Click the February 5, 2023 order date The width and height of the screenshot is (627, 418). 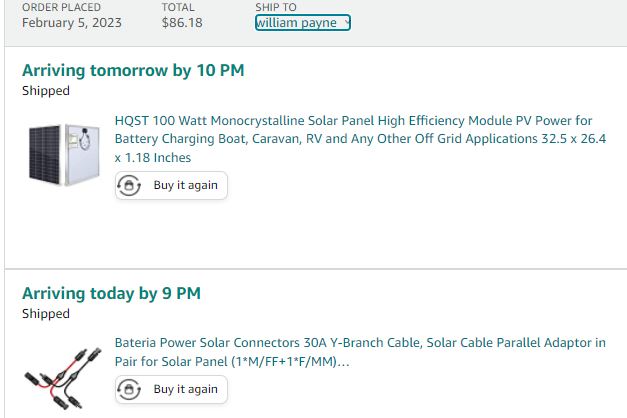72,23
